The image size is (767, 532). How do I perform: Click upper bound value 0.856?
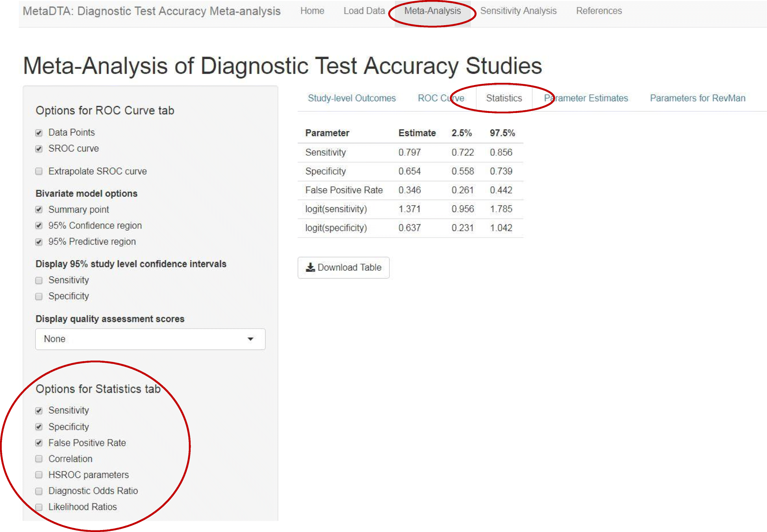tap(501, 152)
